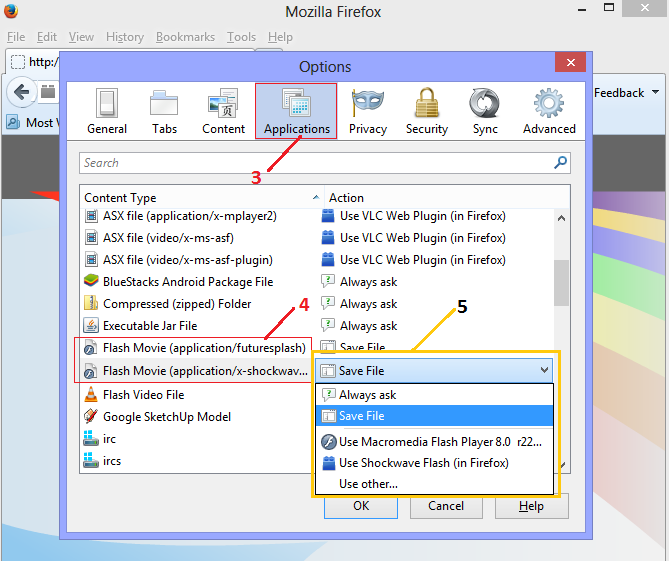
Task: Click the content type list scrollbar thumb
Action: click(x=561, y=283)
